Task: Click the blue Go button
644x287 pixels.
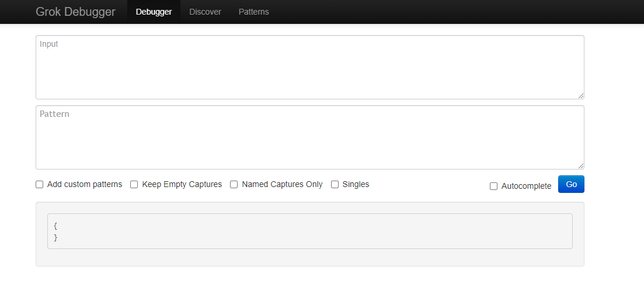Action: point(571,184)
